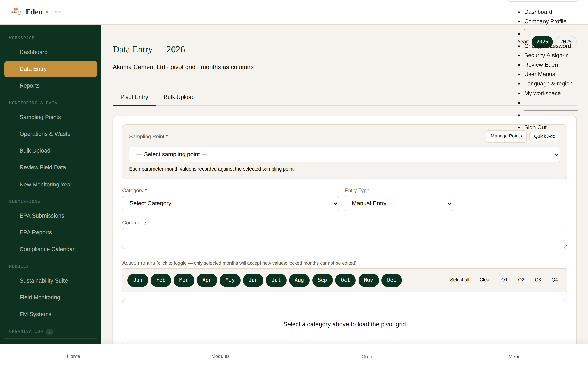Open Review Field Data in the sidebar

click(x=51, y=167)
